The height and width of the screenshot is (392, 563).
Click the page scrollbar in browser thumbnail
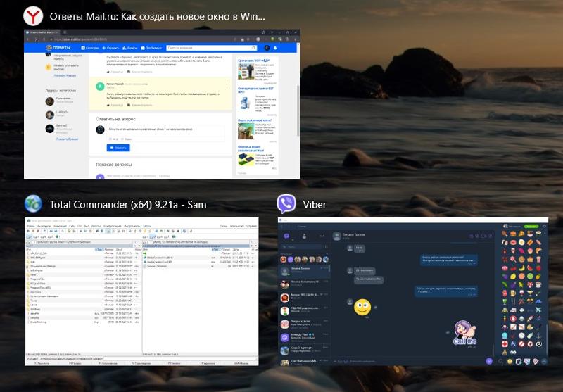click(298, 111)
